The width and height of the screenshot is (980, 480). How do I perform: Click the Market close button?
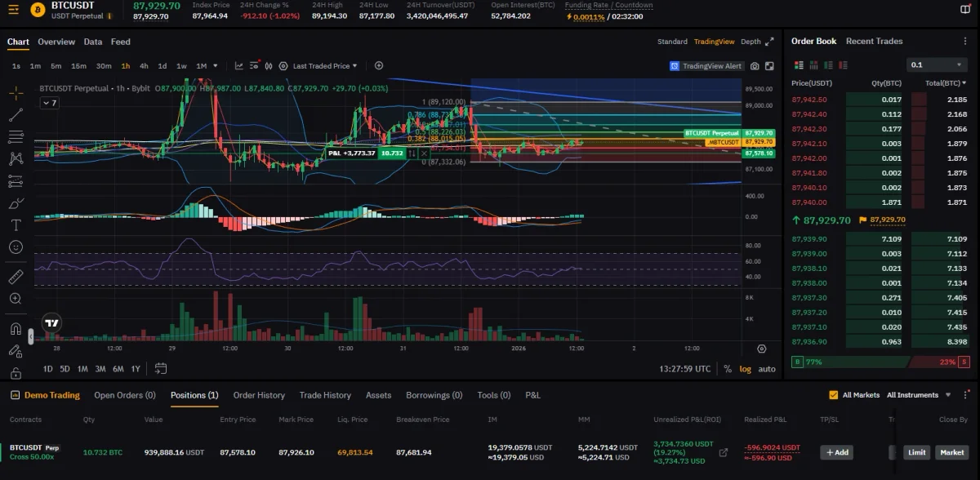coord(951,452)
